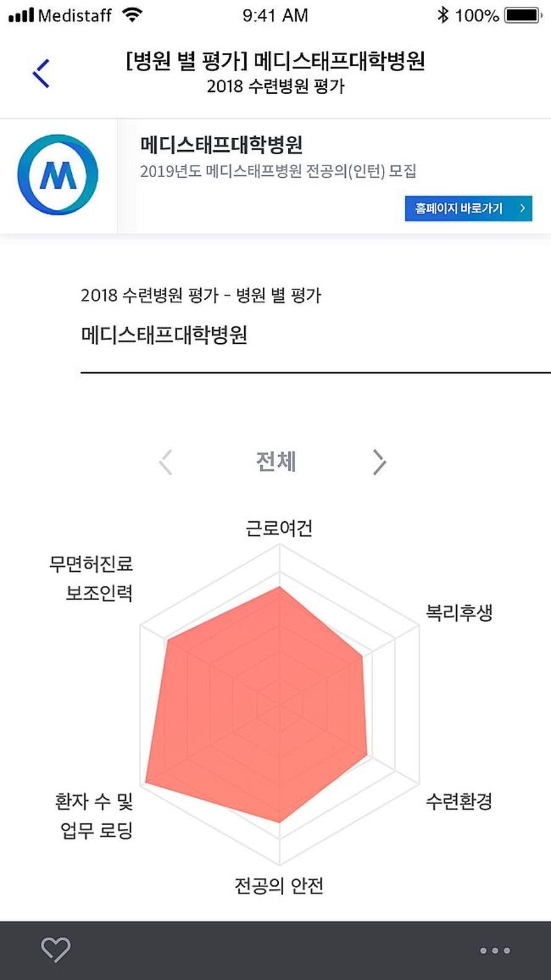Tap the Wi-Fi status icon
The height and width of the screenshot is (980, 551).
click(x=132, y=15)
